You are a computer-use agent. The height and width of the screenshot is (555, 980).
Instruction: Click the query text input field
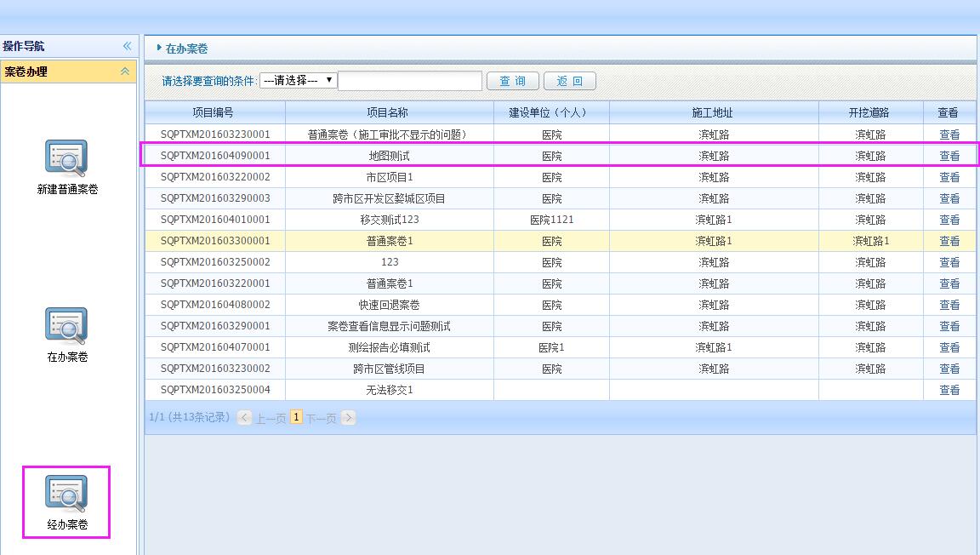click(x=410, y=81)
